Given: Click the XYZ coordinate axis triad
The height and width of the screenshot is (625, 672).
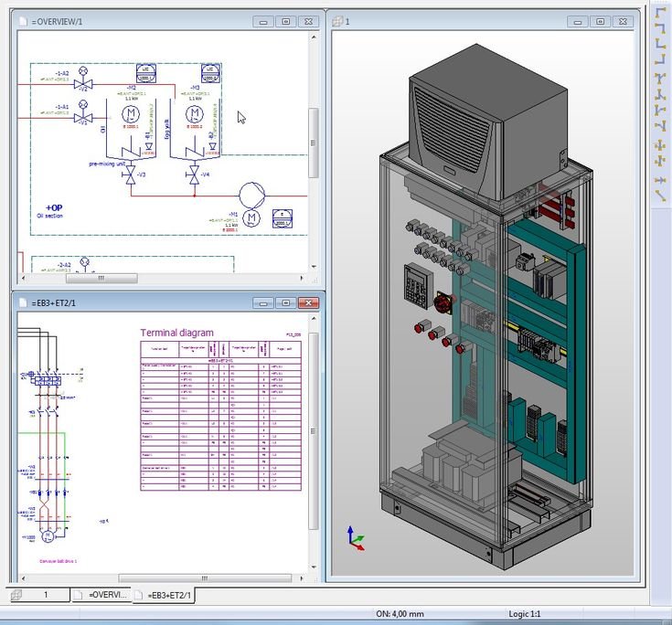Looking at the screenshot, I should 356,538.
